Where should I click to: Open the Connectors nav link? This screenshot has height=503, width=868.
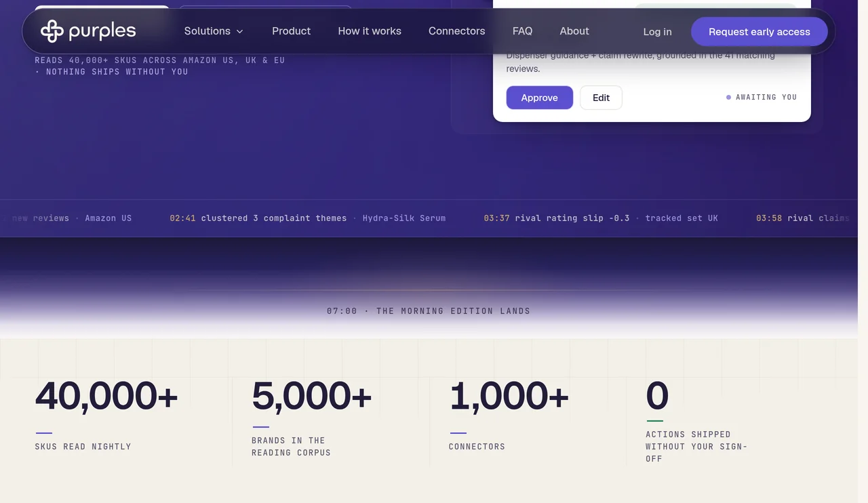coord(457,31)
